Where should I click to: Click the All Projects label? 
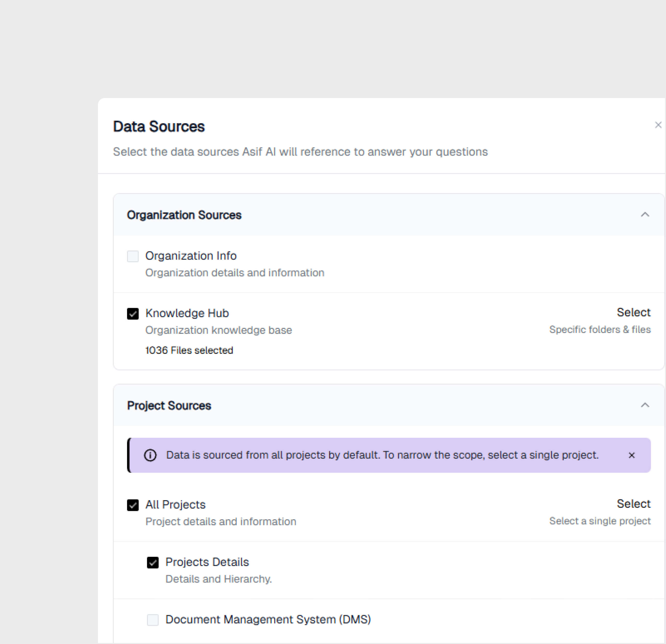[x=175, y=505]
